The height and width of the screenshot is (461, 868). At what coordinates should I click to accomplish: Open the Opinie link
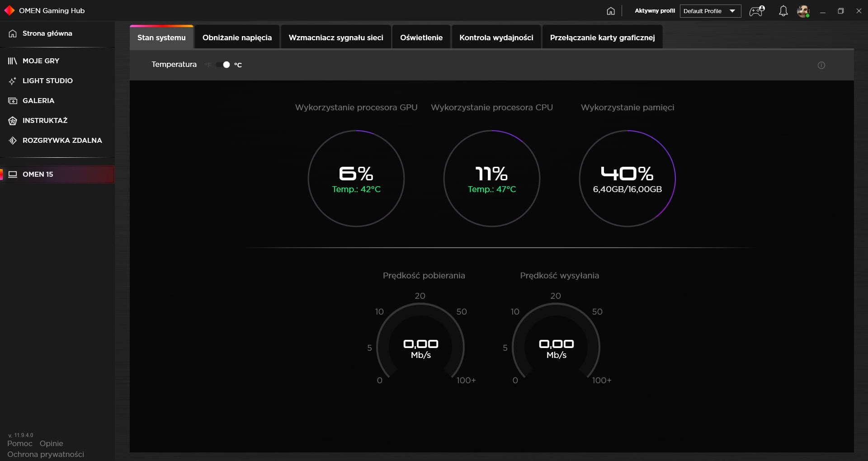click(x=51, y=443)
